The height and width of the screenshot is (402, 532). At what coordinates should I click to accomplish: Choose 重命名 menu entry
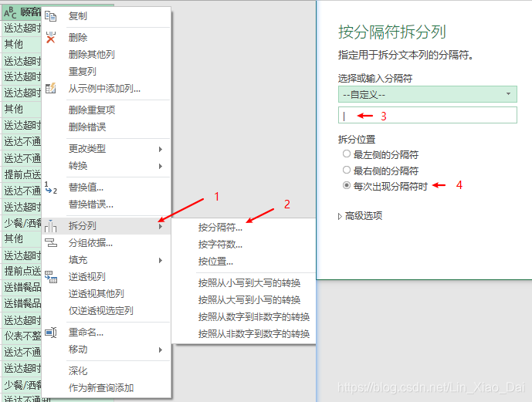click(x=86, y=333)
